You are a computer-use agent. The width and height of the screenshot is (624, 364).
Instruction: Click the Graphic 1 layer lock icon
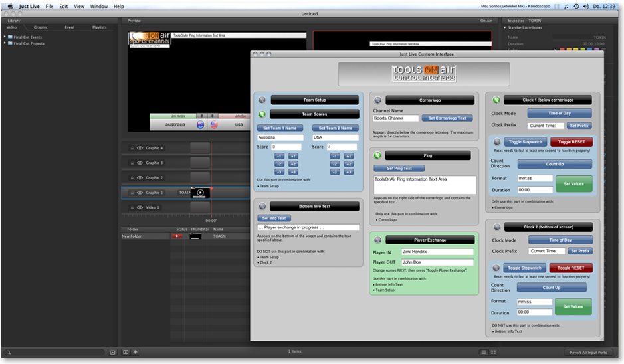pos(132,193)
